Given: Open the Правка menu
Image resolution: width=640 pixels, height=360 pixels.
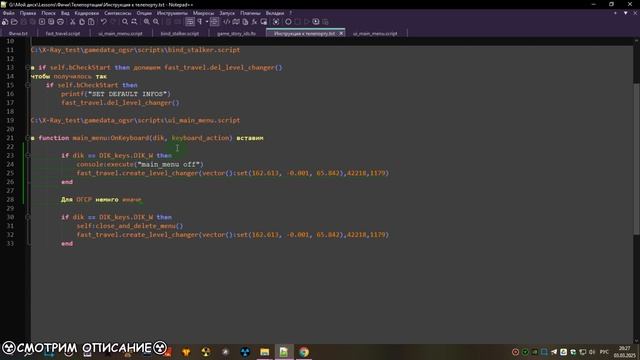Looking at the screenshot, I should (28, 13).
